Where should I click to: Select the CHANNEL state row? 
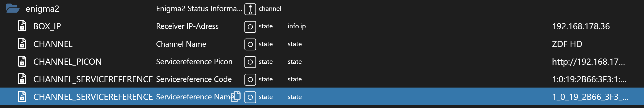(53, 44)
